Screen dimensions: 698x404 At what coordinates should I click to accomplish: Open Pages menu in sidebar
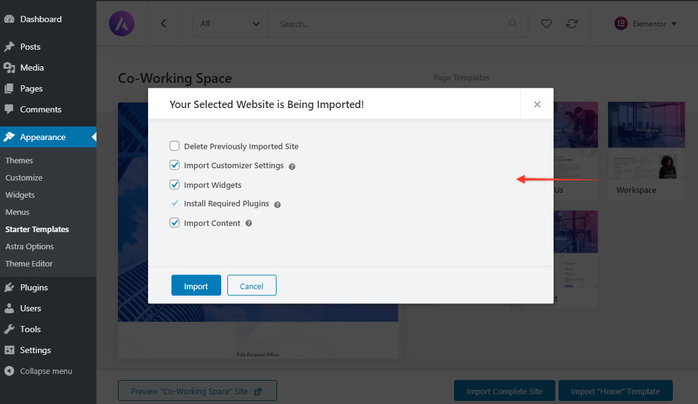click(31, 89)
